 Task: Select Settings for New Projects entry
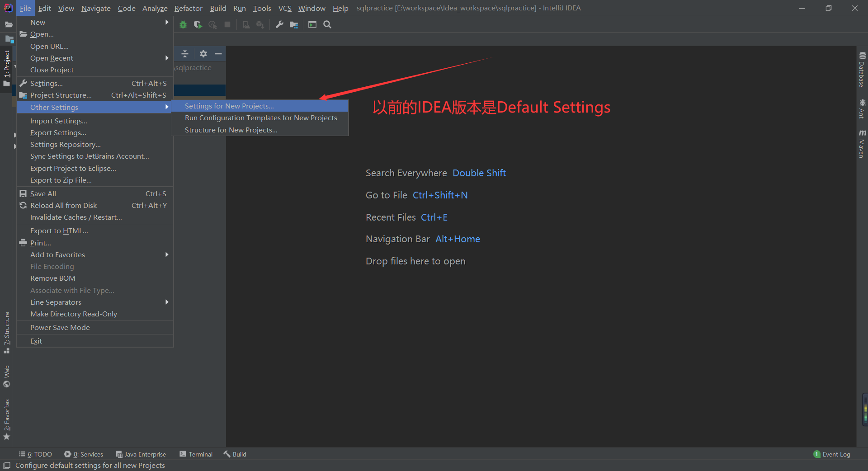(x=229, y=105)
